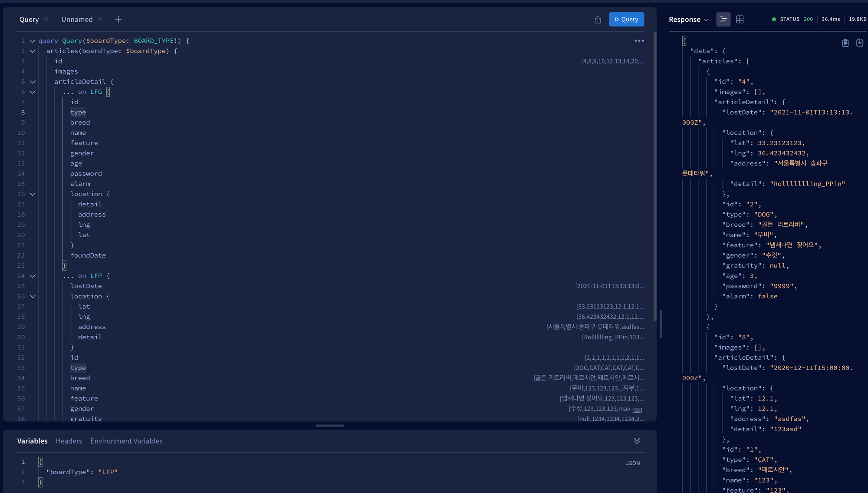Image resolution: width=868 pixels, height=493 pixels.
Task: Close the Unnamed tab
Action: coord(100,20)
